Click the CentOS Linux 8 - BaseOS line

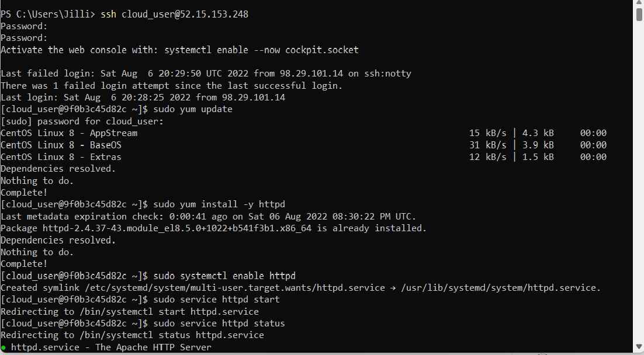[303, 145]
